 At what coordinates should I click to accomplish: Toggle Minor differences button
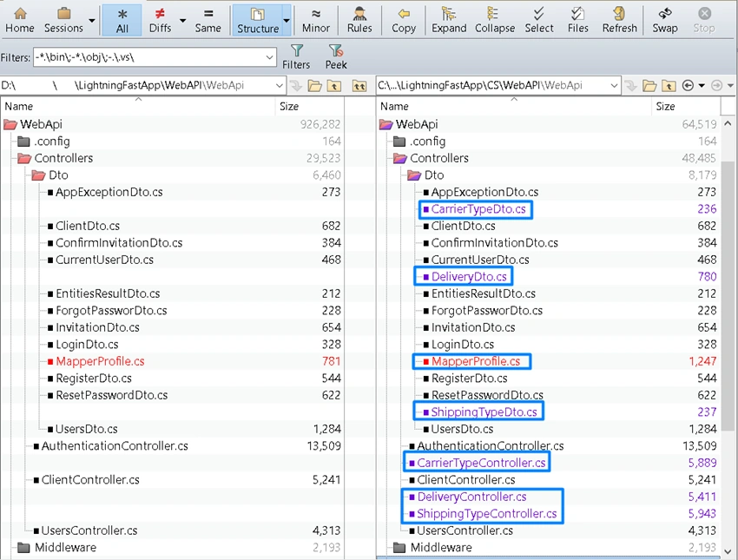[316, 20]
